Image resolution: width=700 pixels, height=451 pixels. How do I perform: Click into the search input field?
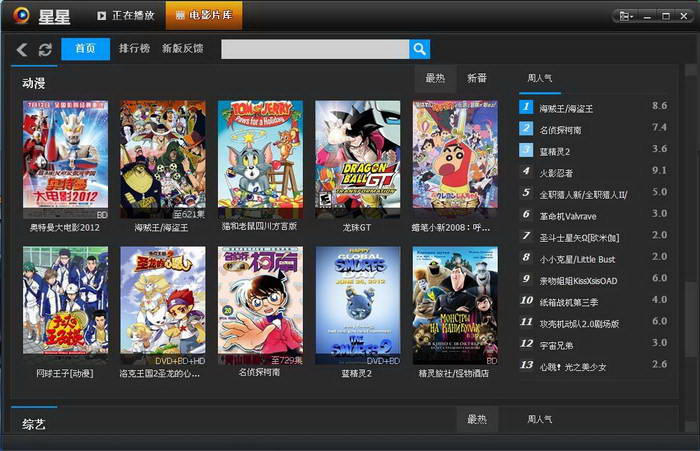pos(315,49)
